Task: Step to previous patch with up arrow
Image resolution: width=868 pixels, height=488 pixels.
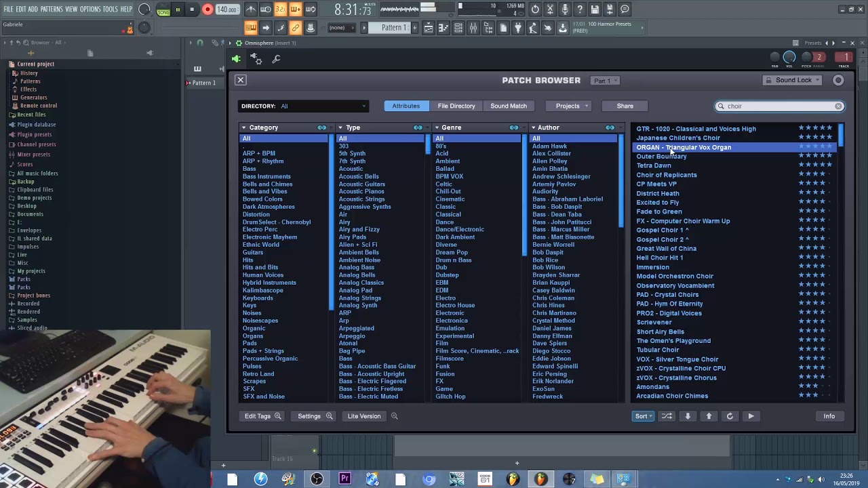Action: pyautogui.click(x=709, y=416)
